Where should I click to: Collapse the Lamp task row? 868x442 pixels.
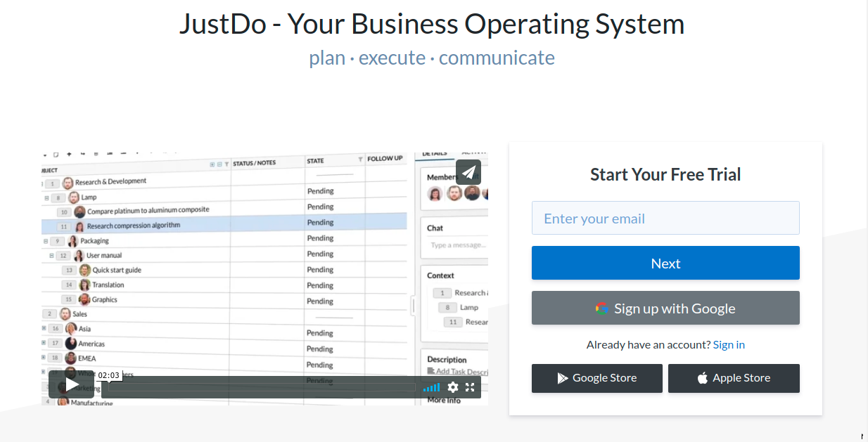pyautogui.click(x=47, y=198)
